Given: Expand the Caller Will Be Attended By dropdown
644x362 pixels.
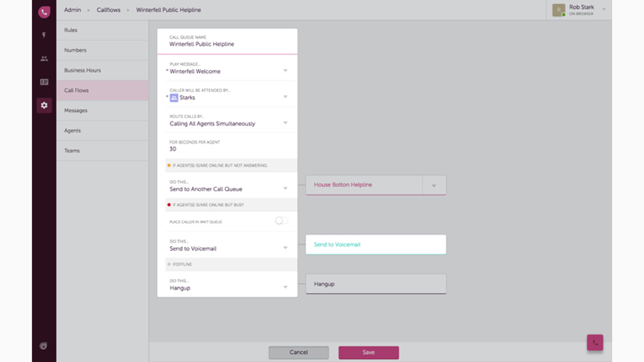Looking at the screenshot, I should (x=285, y=97).
